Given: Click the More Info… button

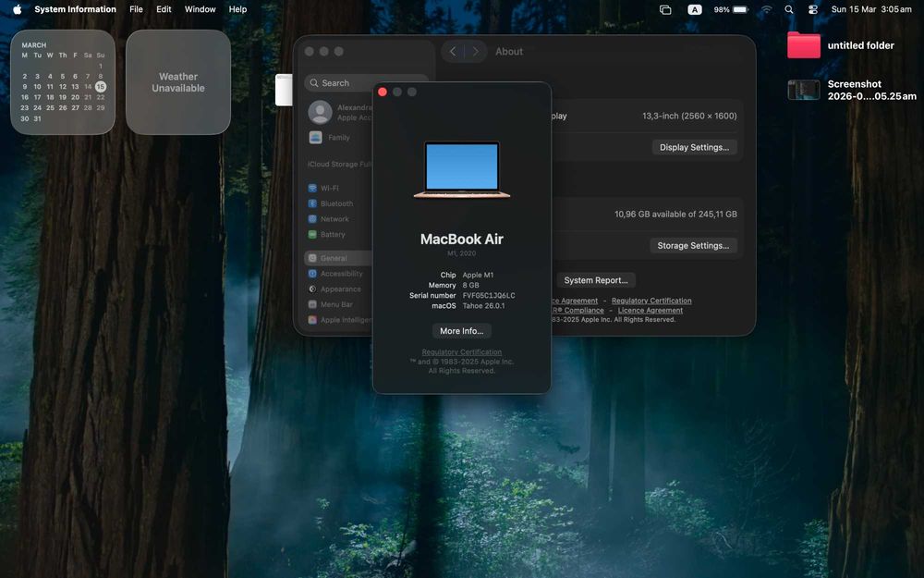Looking at the screenshot, I should 461,331.
